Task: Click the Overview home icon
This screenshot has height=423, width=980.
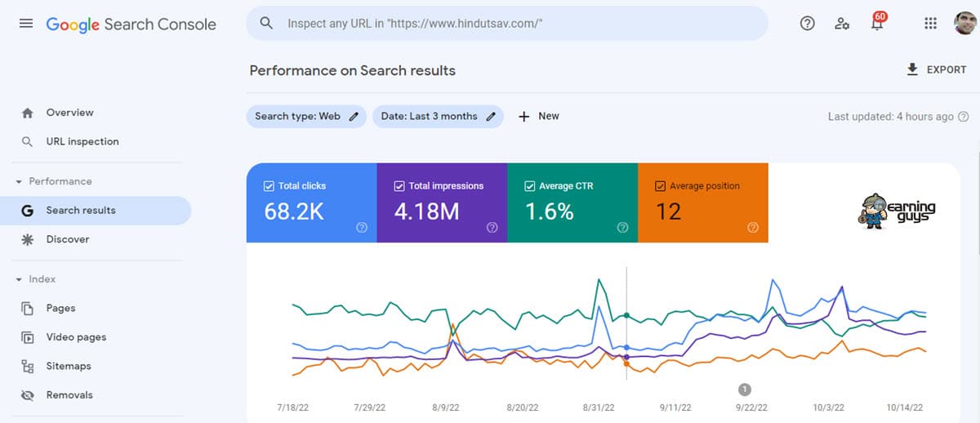Action: tap(28, 113)
